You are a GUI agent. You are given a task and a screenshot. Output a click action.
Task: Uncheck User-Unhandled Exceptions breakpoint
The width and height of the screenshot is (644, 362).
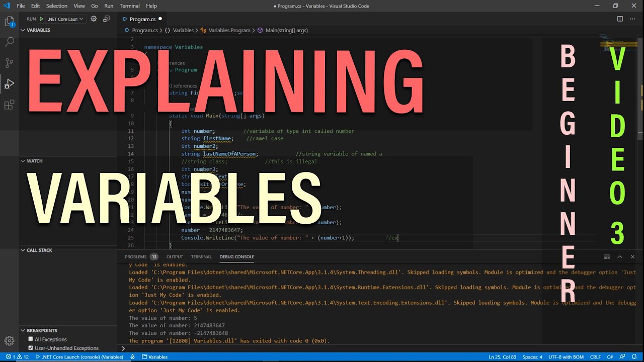click(31, 348)
